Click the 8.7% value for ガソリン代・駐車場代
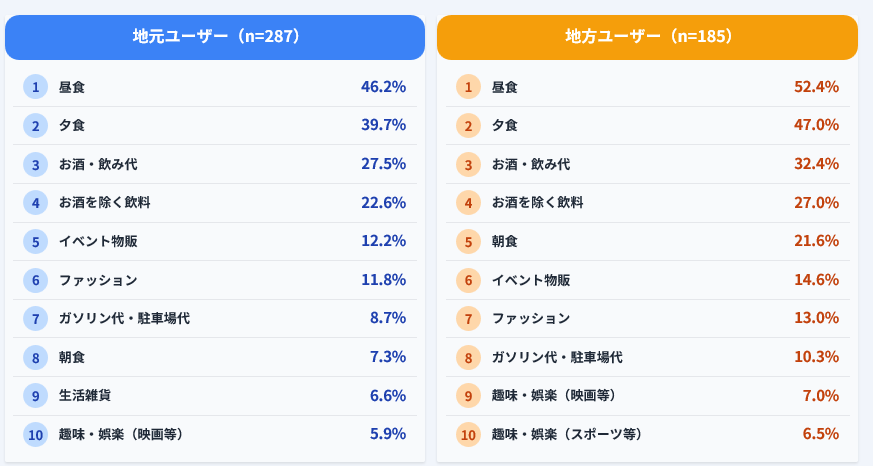Screen dimensions: 873x466 point(388,318)
